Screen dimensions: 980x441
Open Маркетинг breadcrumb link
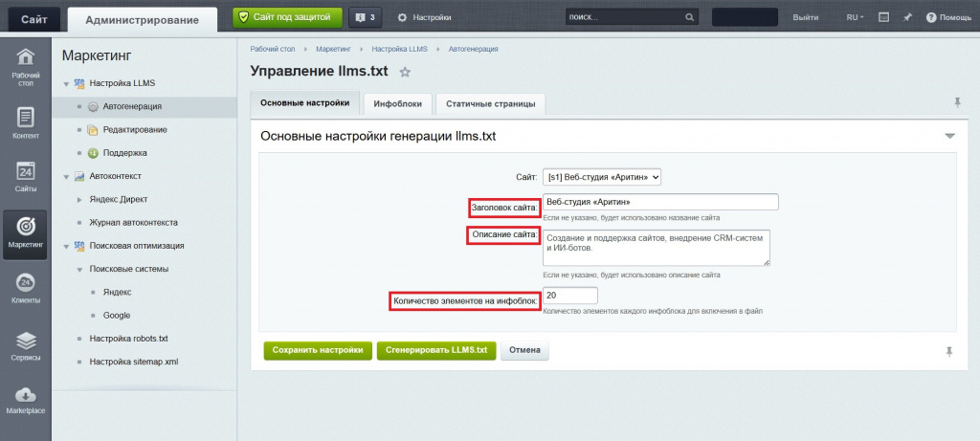pos(333,49)
